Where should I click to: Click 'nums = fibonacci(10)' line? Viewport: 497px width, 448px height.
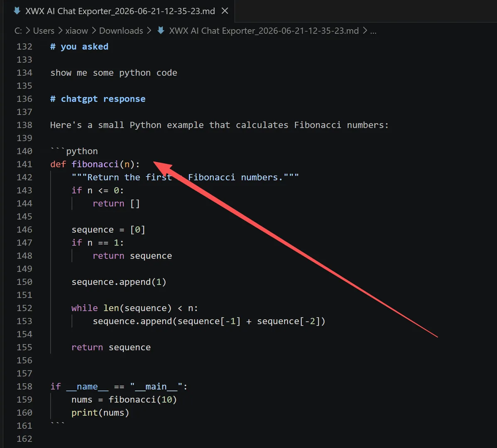tap(124, 399)
